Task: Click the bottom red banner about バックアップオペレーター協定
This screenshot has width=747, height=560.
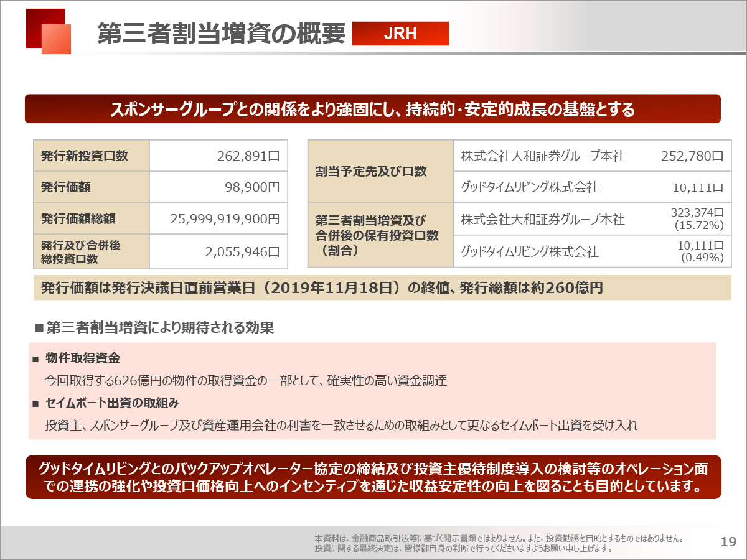Action: point(373,477)
